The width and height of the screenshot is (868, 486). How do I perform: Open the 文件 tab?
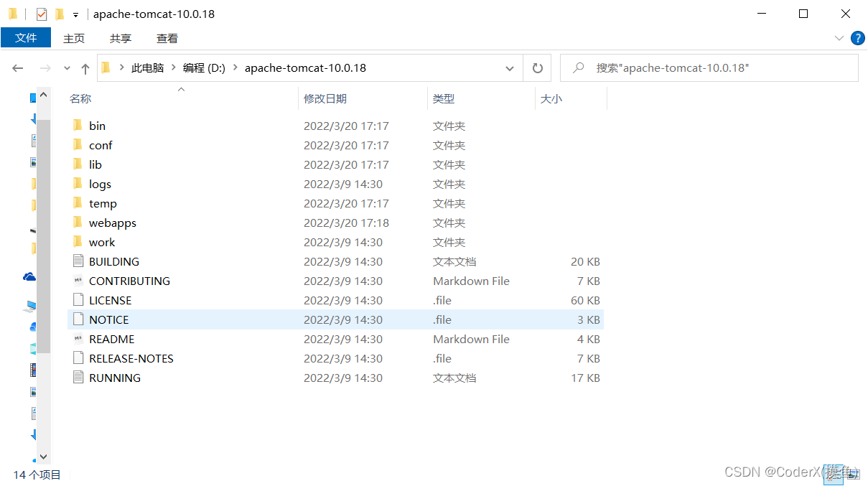[26, 37]
